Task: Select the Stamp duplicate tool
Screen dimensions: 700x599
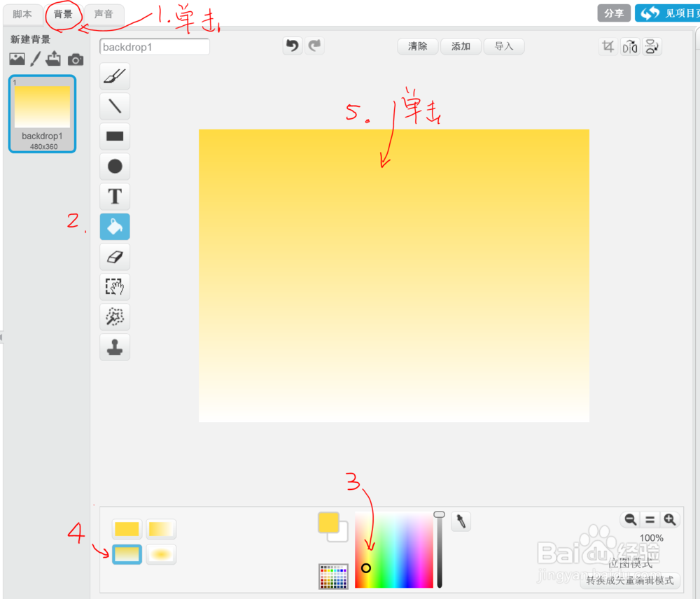Action: click(x=115, y=347)
